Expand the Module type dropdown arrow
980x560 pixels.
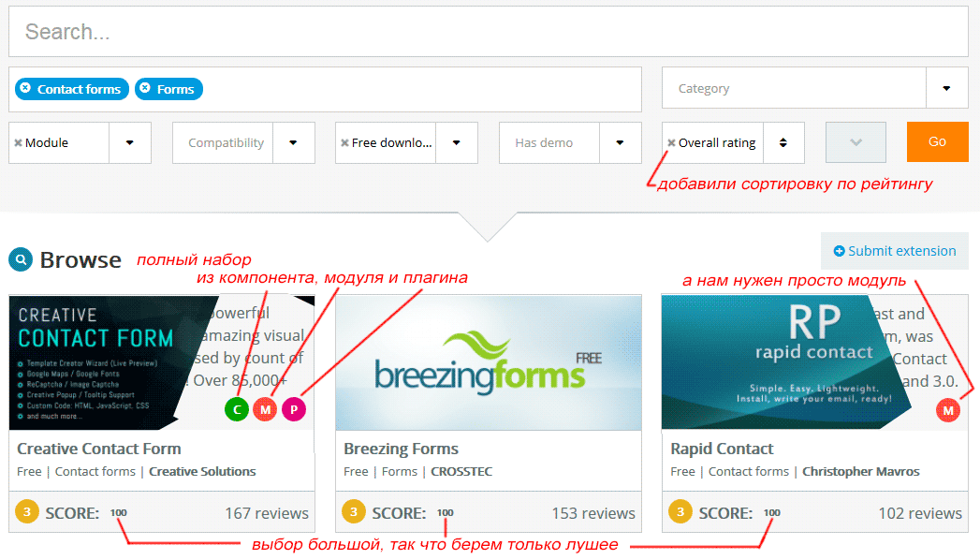coord(130,143)
